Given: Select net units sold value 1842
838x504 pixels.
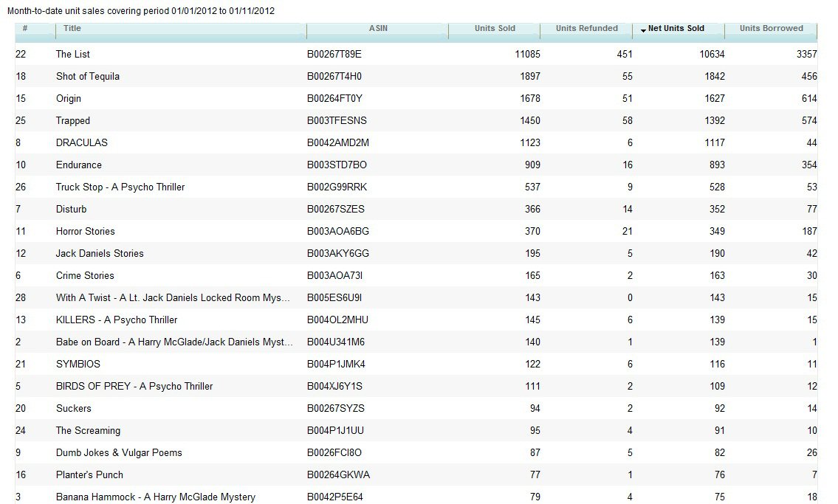Looking at the screenshot, I should 715,76.
